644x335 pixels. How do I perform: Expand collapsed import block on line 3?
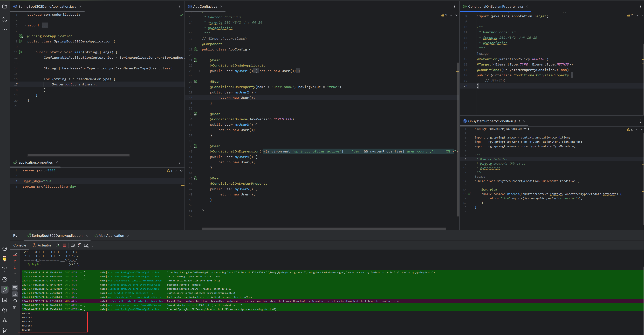click(25, 25)
